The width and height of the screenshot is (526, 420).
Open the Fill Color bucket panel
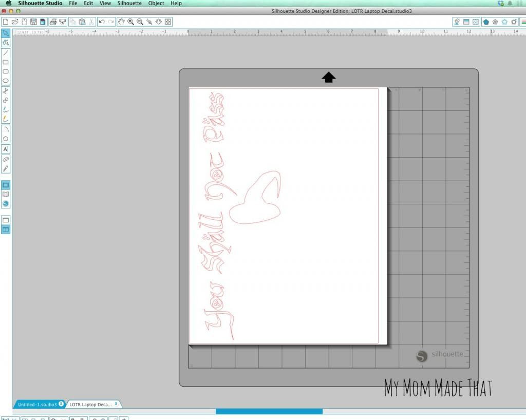coord(457,22)
